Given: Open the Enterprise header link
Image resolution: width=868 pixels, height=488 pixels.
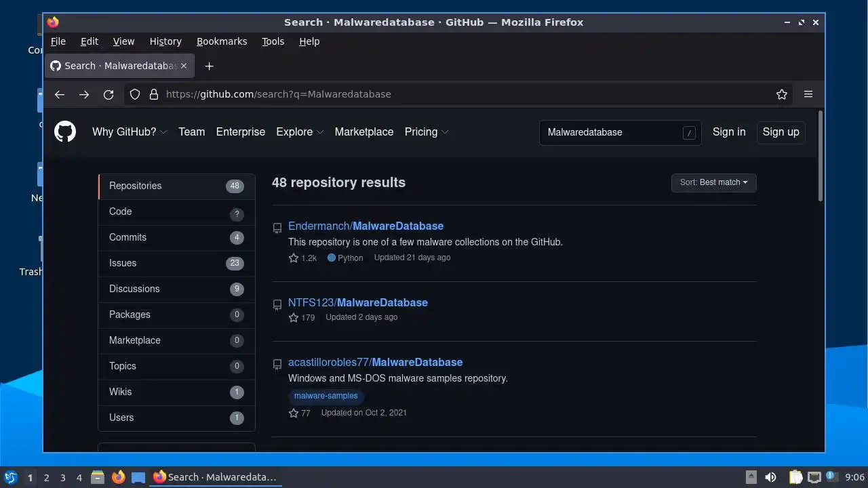Looking at the screenshot, I should (x=241, y=132).
